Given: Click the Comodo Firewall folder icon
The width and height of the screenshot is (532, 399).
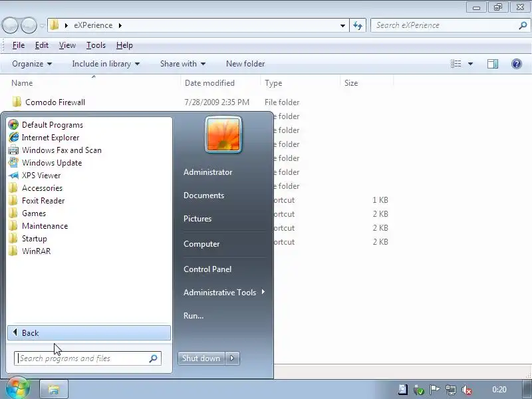Looking at the screenshot, I should [x=17, y=102].
